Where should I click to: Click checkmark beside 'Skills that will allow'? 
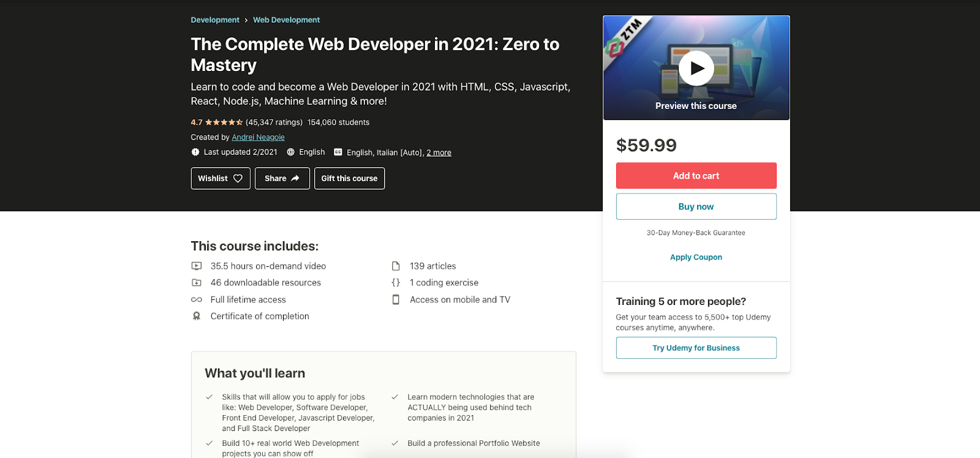[x=209, y=397]
